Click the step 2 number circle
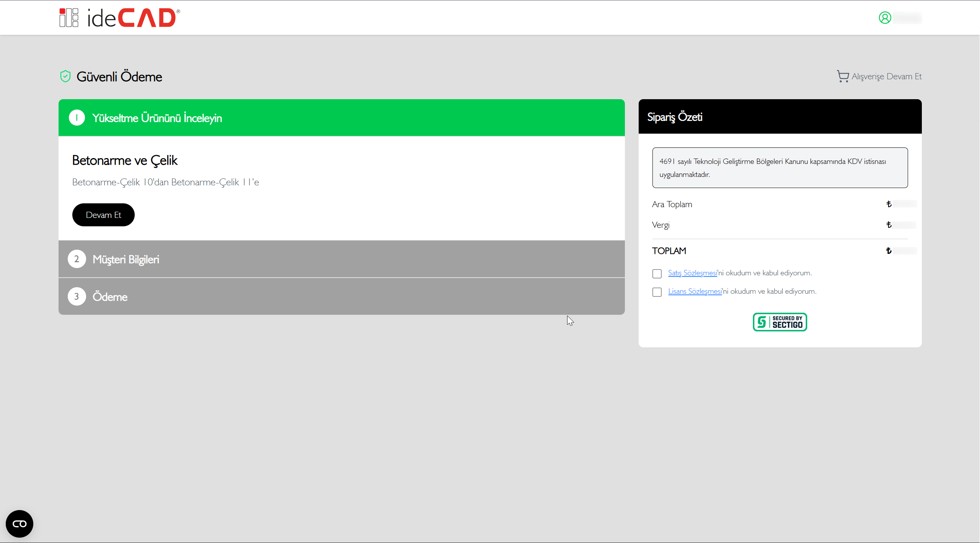The height and width of the screenshot is (543, 980). point(77,259)
